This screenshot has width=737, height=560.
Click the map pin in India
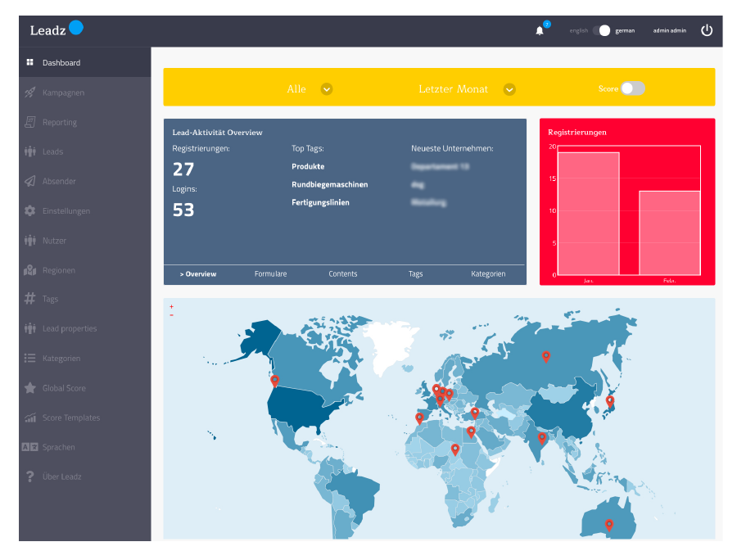(542, 438)
